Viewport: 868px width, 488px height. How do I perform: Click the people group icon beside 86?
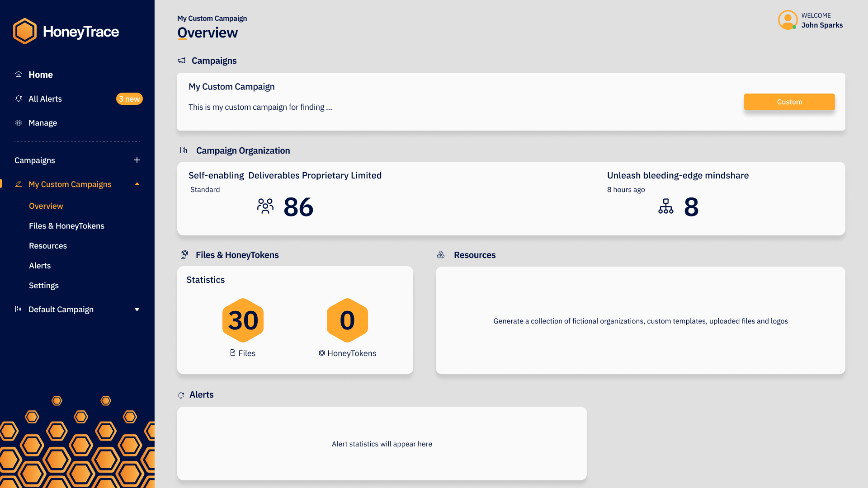(x=265, y=206)
